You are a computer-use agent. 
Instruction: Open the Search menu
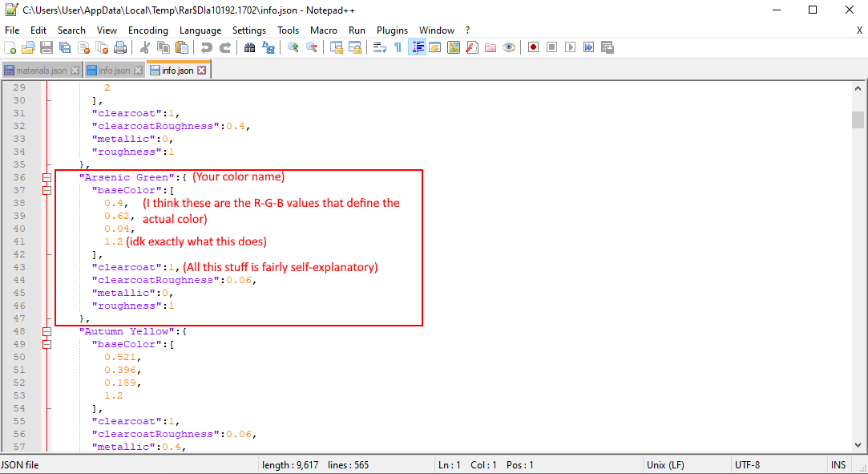(71, 30)
